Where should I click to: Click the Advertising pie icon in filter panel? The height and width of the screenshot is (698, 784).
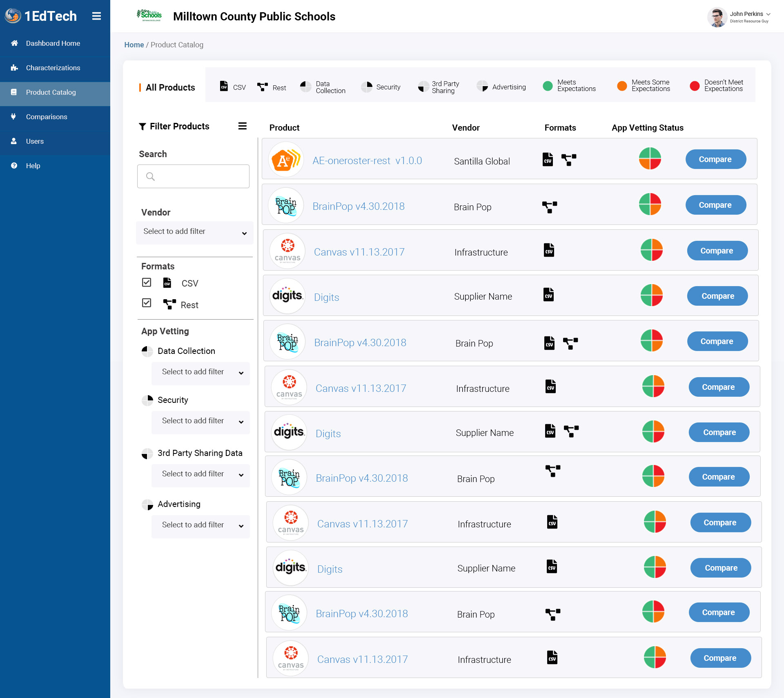147,505
